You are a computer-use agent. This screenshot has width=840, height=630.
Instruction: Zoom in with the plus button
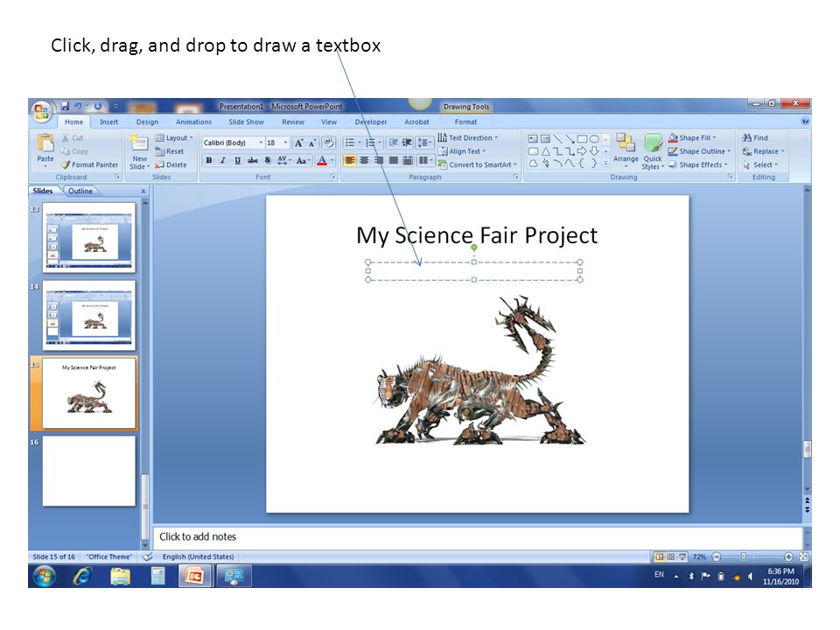coord(788,556)
